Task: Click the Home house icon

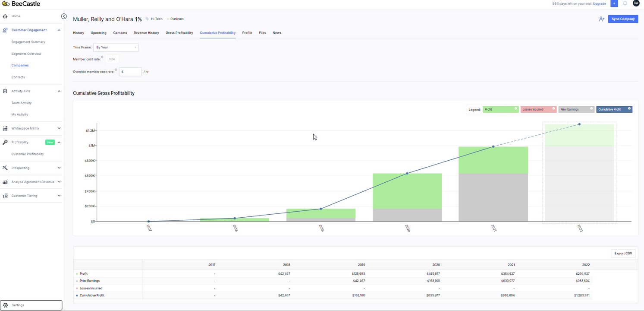Action: pyautogui.click(x=5, y=16)
